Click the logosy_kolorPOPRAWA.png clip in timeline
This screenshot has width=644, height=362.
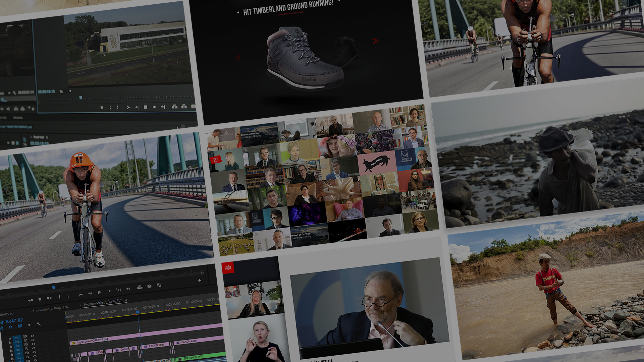click(92, 342)
